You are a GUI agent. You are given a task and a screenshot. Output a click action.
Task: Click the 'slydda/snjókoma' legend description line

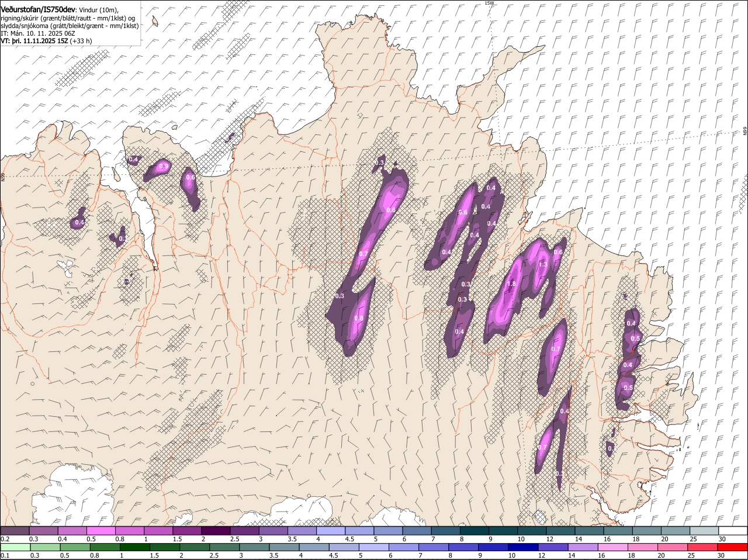pyautogui.click(x=70, y=26)
